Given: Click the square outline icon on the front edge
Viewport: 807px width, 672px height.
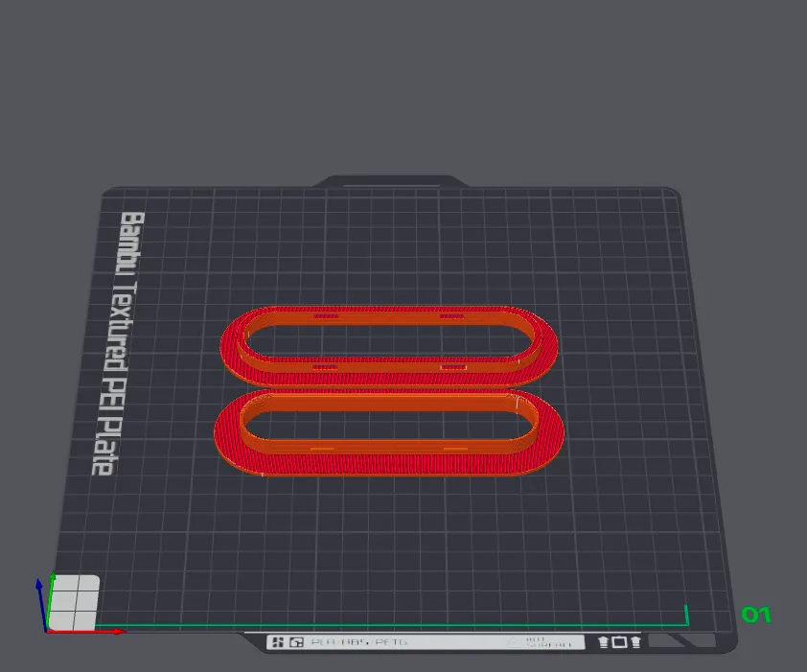Looking at the screenshot, I should [x=619, y=641].
